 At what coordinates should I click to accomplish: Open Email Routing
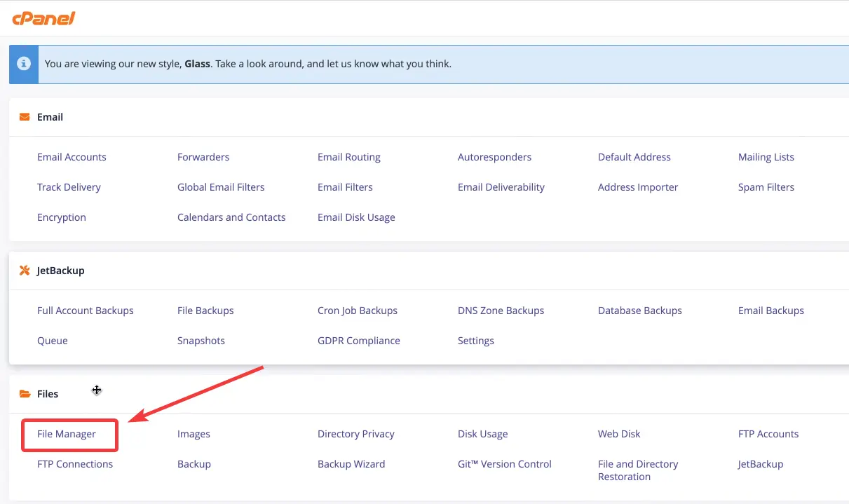click(x=349, y=157)
